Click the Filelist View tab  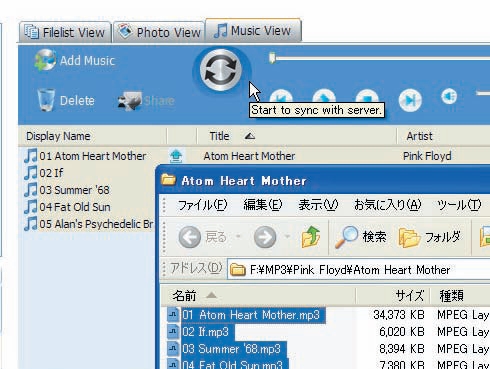click(x=65, y=32)
